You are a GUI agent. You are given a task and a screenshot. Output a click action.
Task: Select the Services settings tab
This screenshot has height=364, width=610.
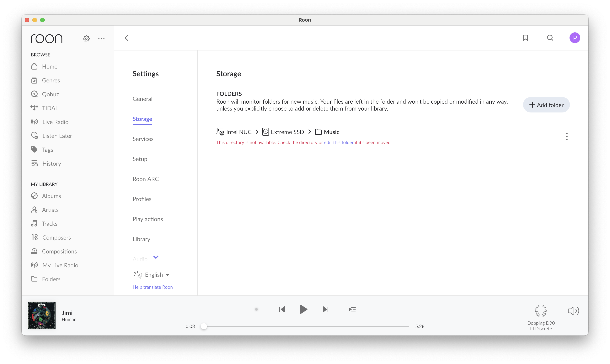pos(143,139)
